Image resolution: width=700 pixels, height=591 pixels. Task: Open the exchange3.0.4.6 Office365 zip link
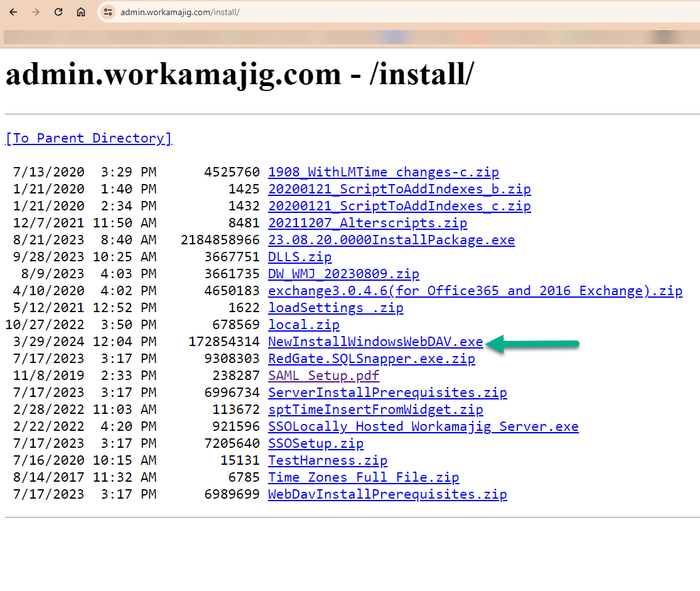coord(475,291)
